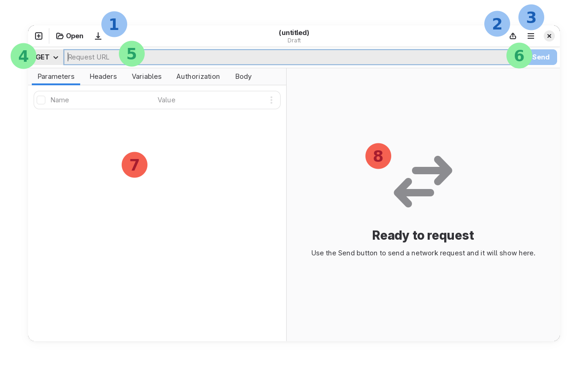Close the Cartero window

tap(549, 36)
